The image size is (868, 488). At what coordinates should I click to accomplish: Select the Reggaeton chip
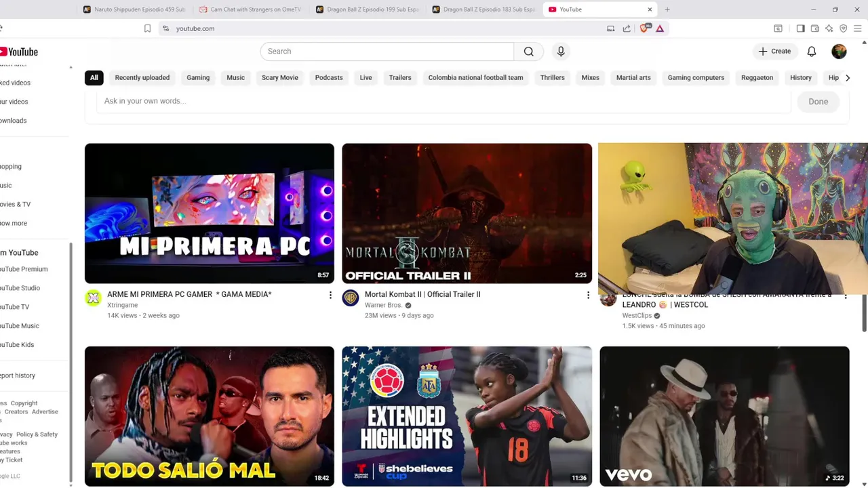pos(757,77)
